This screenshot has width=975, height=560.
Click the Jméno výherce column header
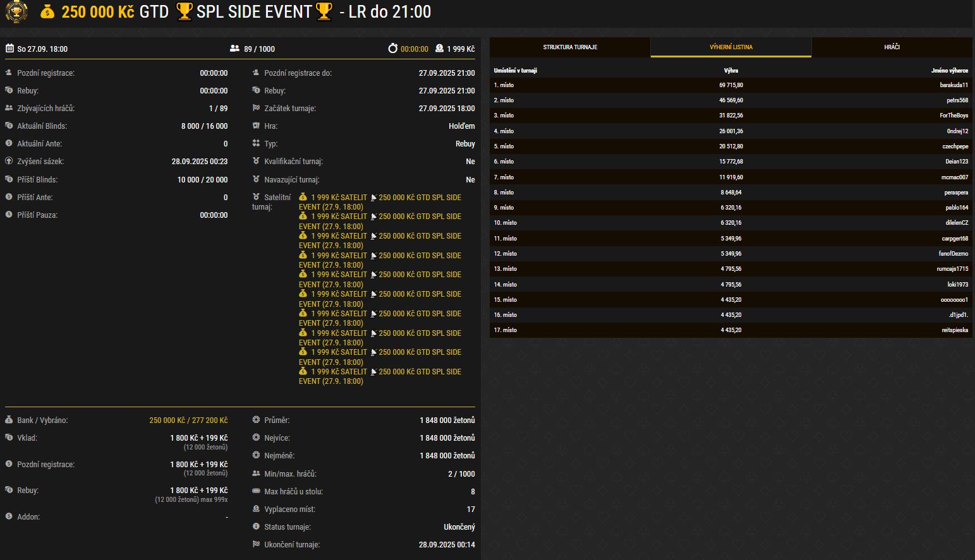949,71
